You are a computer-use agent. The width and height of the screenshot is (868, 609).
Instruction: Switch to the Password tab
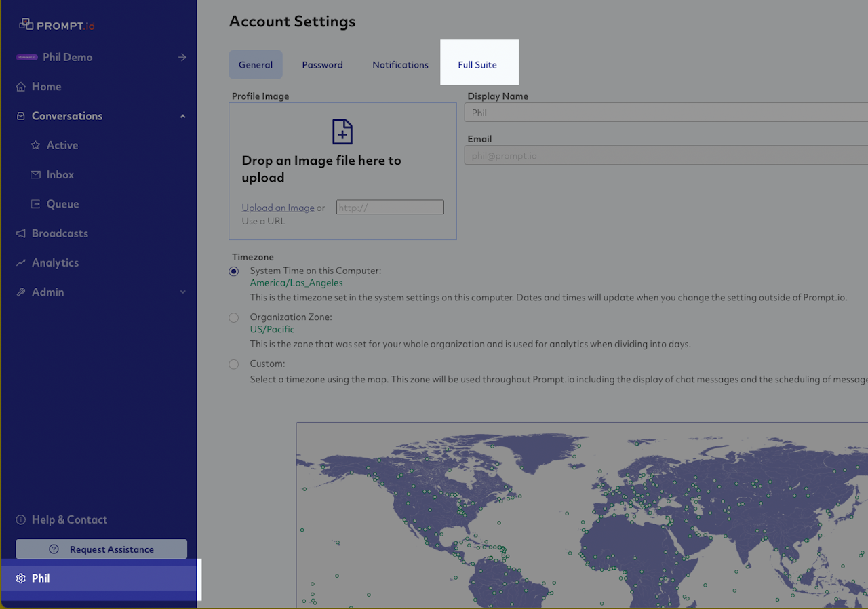(x=322, y=65)
